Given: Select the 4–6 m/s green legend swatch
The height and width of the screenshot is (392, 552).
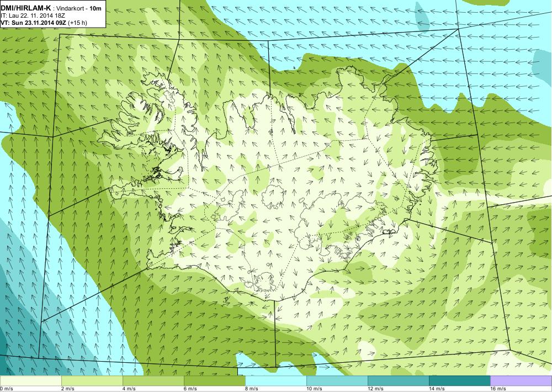Looking at the screenshot, I should [x=153, y=381].
